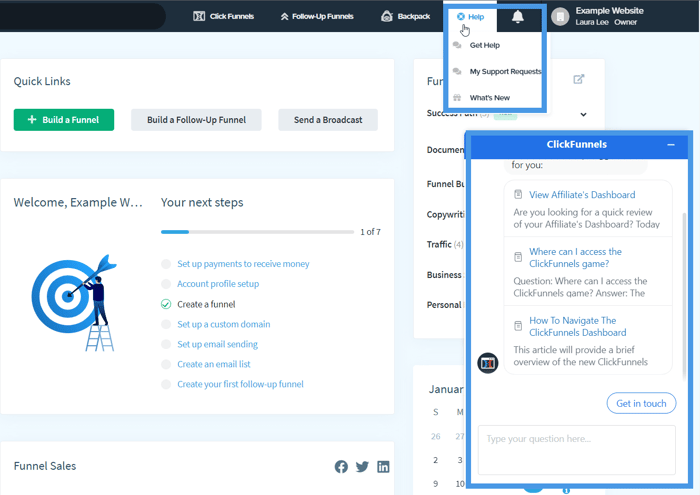Click the next steps progress bar
The image size is (700, 495).
click(x=257, y=232)
